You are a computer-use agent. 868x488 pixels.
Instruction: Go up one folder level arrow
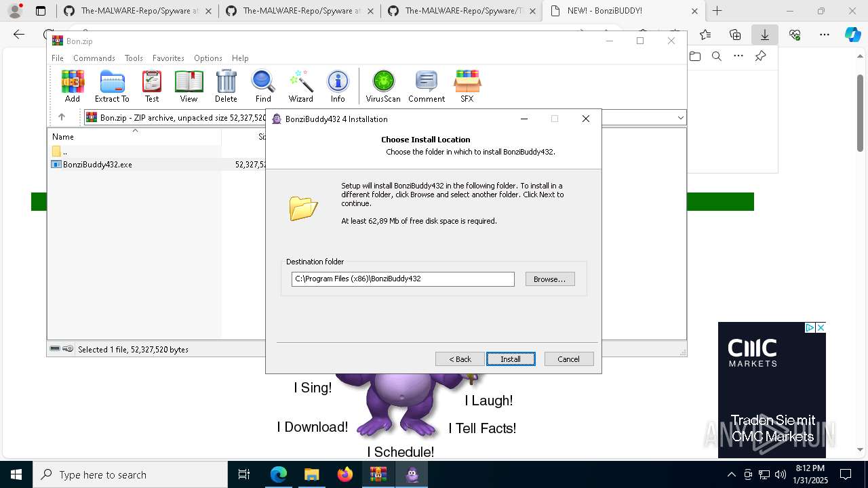pyautogui.click(x=61, y=117)
